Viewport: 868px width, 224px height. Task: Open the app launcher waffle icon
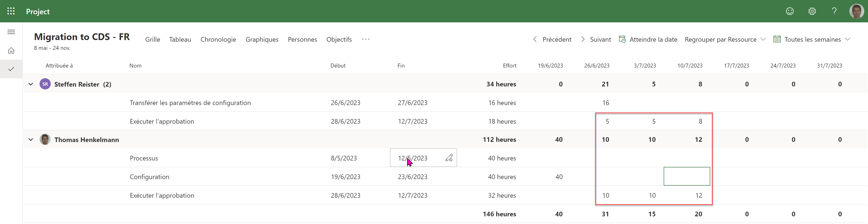[11, 11]
